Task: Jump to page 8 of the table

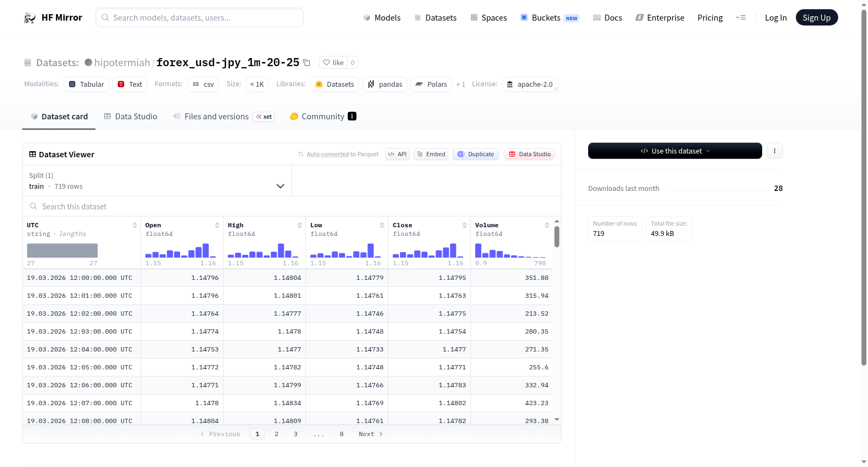Action: click(x=342, y=434)
